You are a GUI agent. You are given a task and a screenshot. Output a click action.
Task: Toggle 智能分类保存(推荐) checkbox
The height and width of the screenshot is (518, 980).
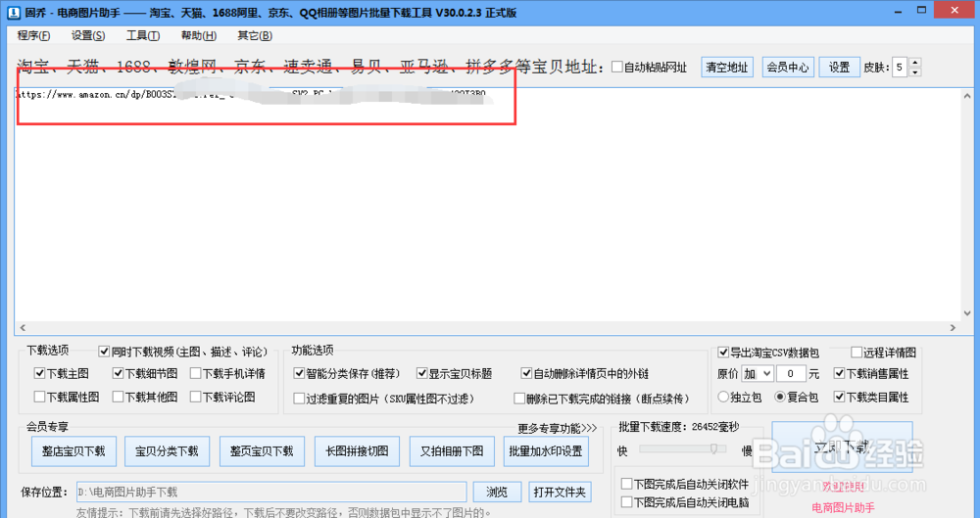pyautogui.click(x=299, y=374)
